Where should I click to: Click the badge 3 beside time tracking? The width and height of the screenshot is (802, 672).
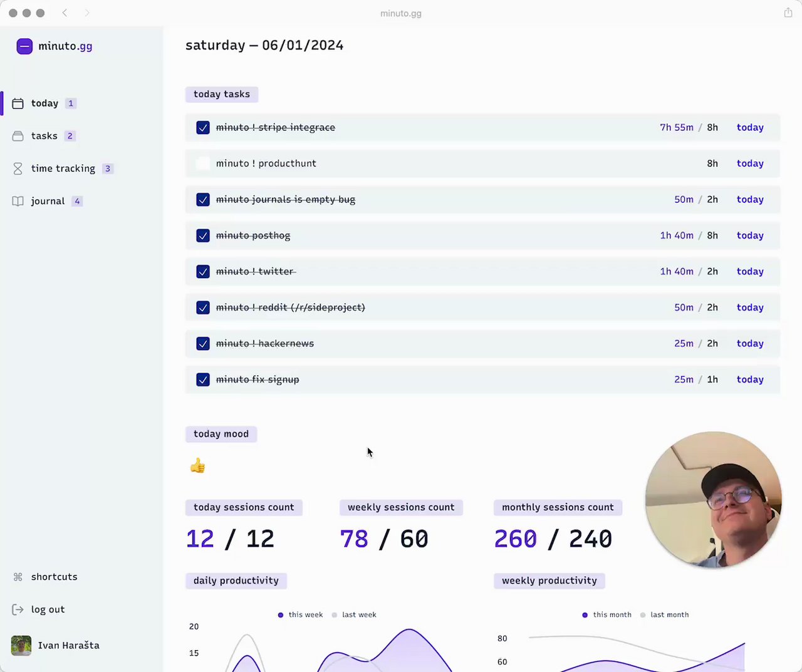tap(108, 168)
